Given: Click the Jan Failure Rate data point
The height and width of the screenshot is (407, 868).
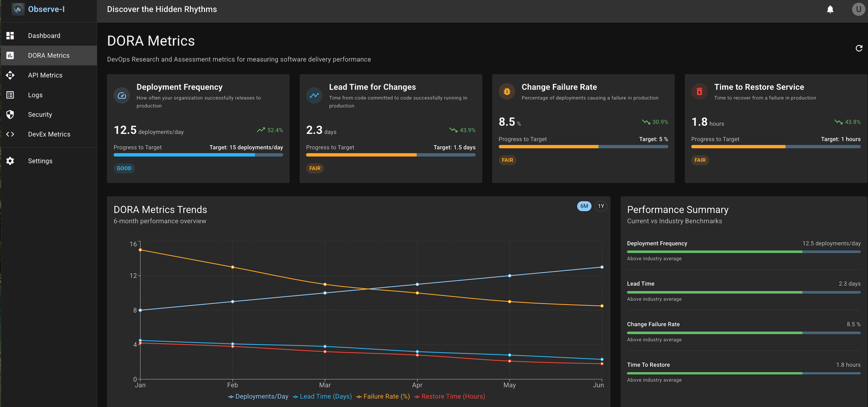Looking at the screenshot, I should 141,250.
